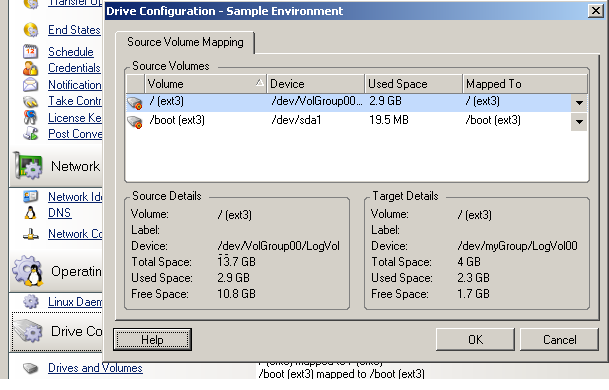Click the Schedule calendar icon

pos(30,52)
